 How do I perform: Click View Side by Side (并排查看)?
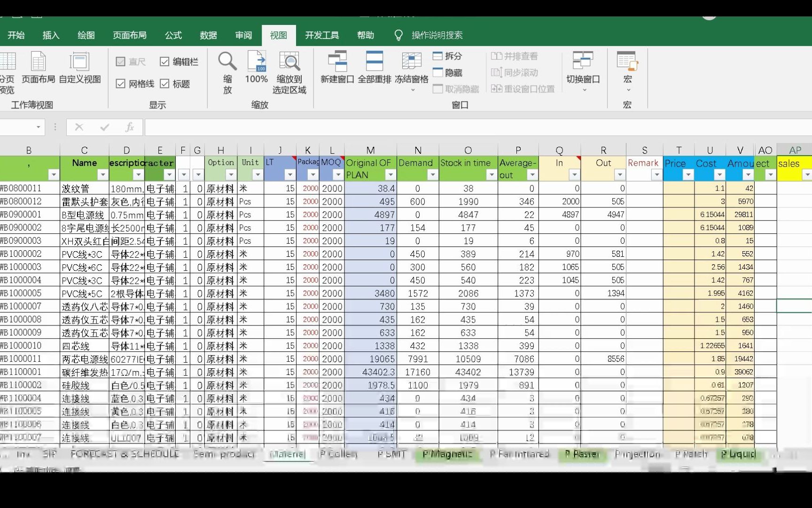515,56
